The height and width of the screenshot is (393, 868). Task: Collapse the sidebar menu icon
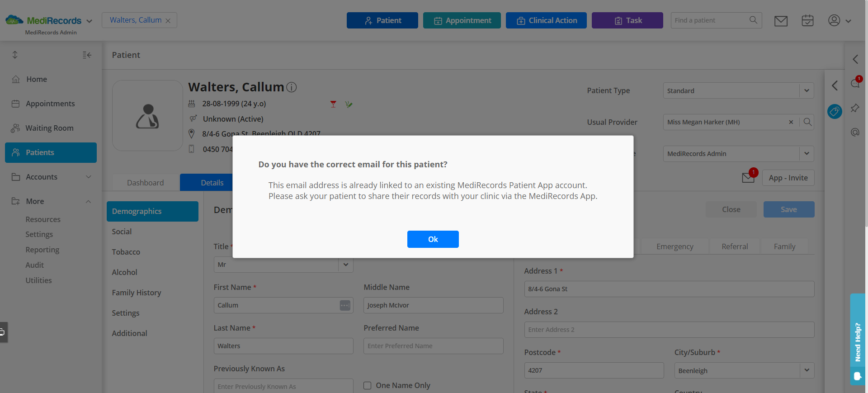87,55
